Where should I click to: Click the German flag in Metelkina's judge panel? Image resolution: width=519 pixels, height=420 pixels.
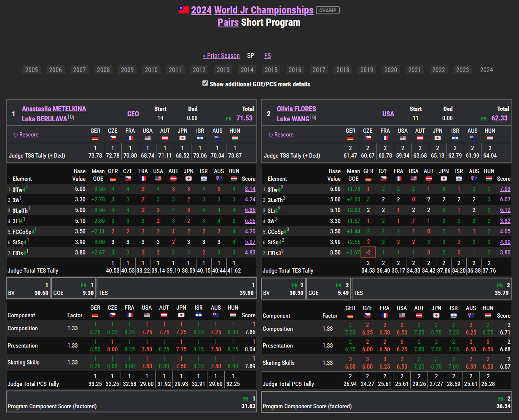coord(95,138)
